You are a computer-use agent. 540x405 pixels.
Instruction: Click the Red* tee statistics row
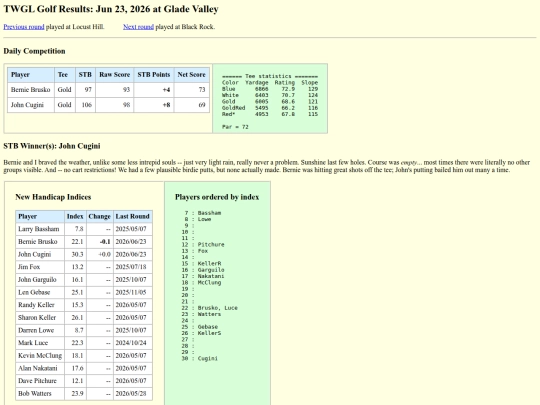pos(270,114)
